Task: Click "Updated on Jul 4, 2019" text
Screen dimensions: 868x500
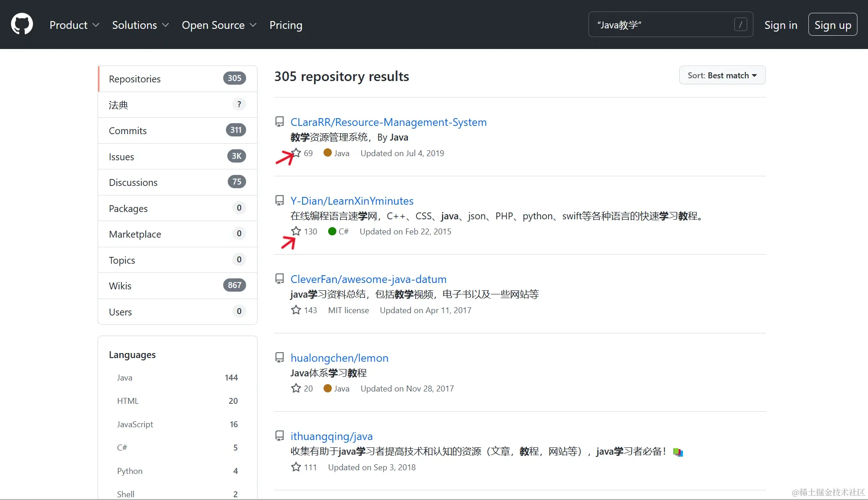Action: point(402,153)
